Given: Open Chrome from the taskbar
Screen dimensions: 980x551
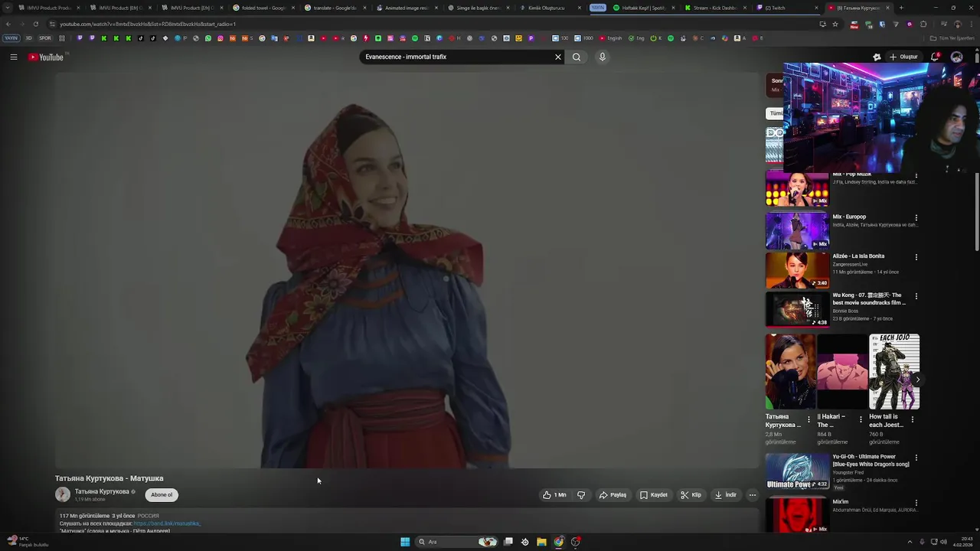Looking at the screenshot, I should 558,542.
